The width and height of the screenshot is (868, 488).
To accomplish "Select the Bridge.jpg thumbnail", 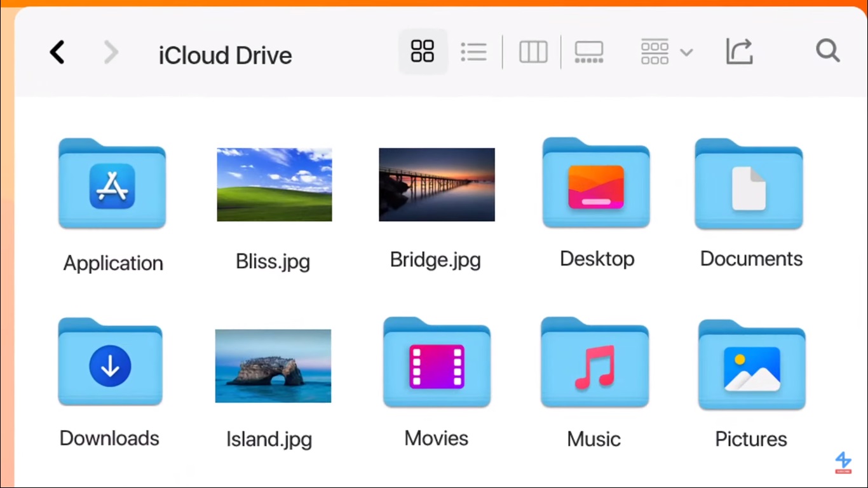I will click(437, 185).
